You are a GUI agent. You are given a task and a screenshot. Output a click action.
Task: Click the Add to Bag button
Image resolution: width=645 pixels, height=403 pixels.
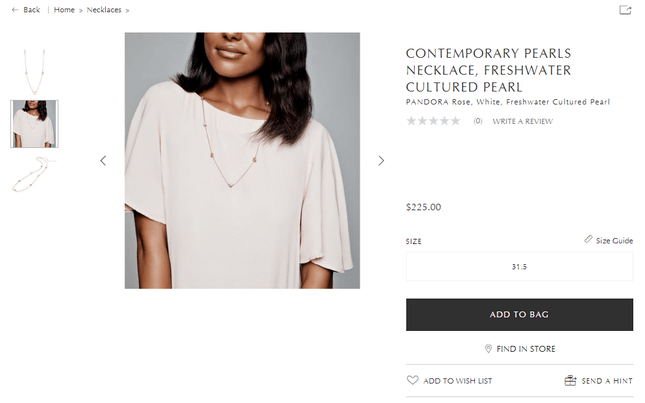click(519, 314)
